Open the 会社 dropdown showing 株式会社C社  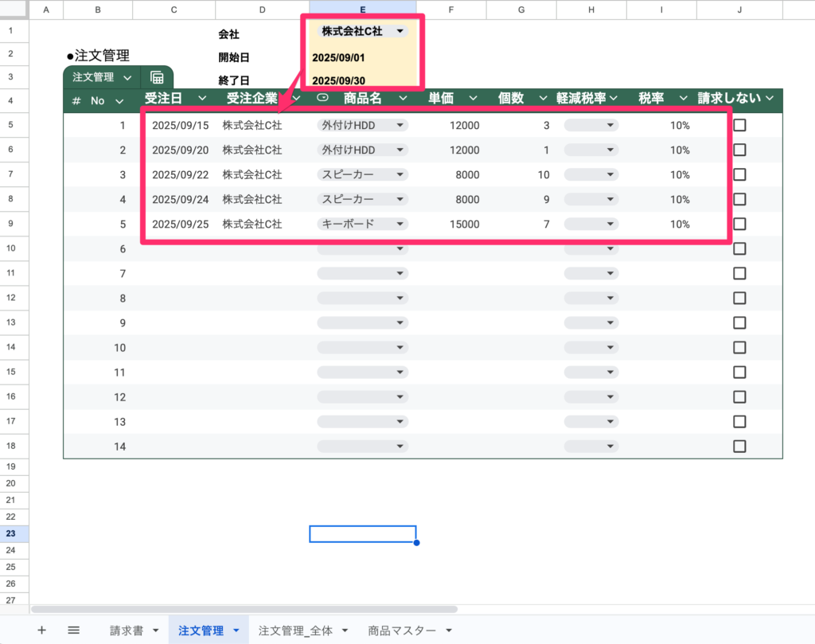point(362,31)
